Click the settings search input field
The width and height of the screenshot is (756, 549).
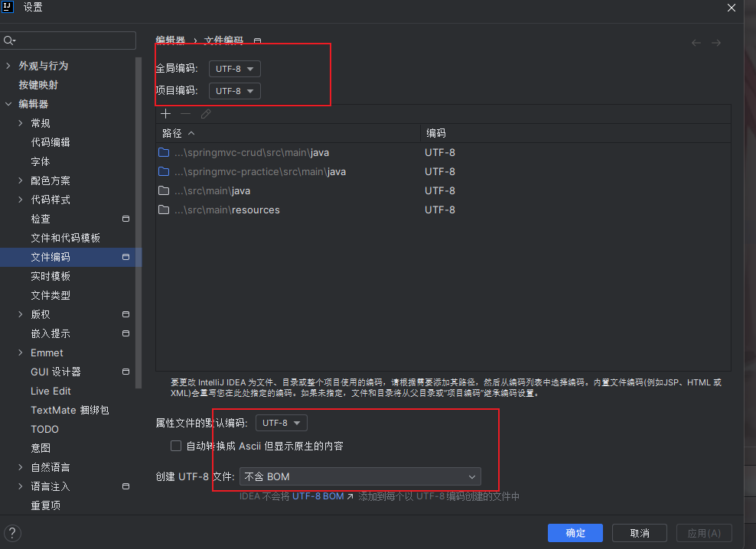(69, 39)
